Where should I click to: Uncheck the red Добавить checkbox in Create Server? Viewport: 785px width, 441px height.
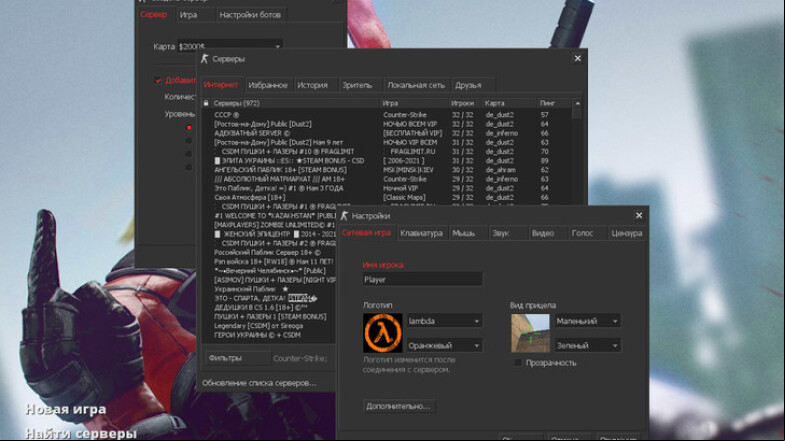coord(158,80)
